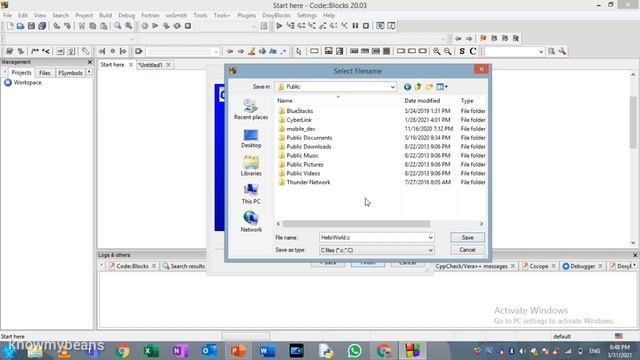Image resolution: width=640 pixels, height=360 pixels.
Task: Select the Public Documents folder
Action: point(309,138)
